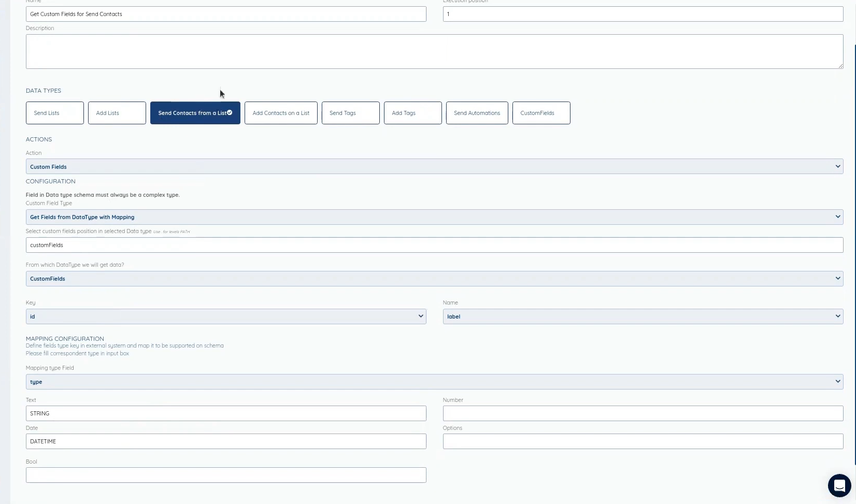856x504 pixels.
Task: Open the Key dropdown showing id
Action: [x=226, y=316]
